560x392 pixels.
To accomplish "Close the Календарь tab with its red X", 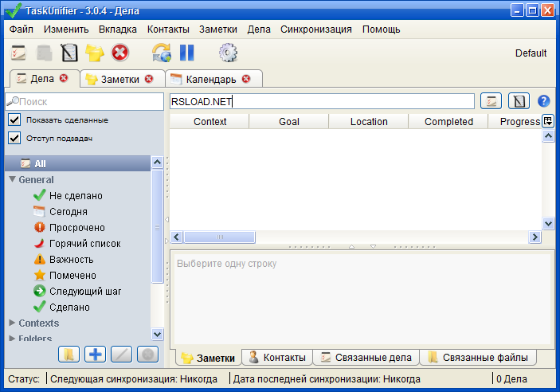I will [246, 79].
